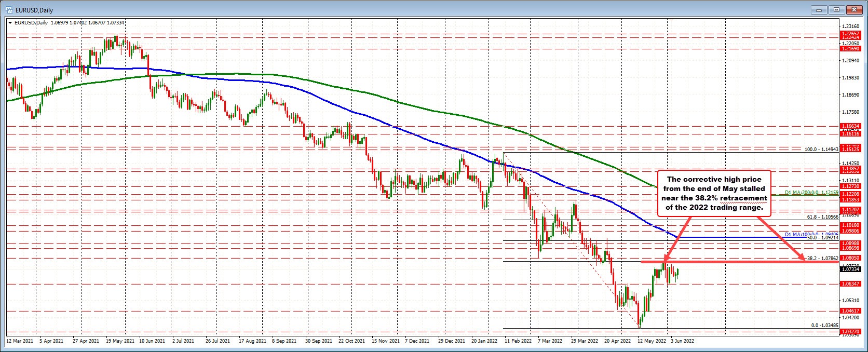Close the EURUSD,Daily chart window
868x352 pixels.
click(853, 9)
